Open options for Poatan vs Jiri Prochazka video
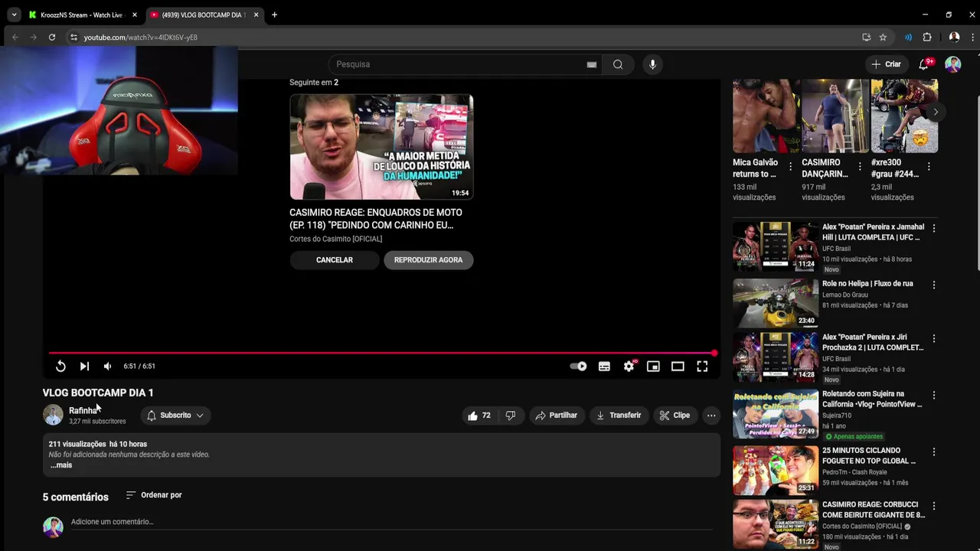Screen dimensions: 980x551 (x=934, y=338)
